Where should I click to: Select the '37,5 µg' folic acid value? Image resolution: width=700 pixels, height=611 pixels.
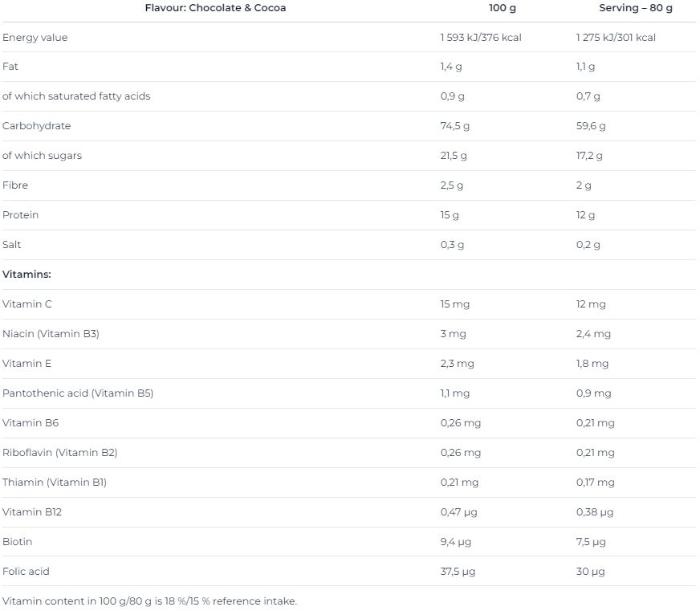(x=458, y=572)
